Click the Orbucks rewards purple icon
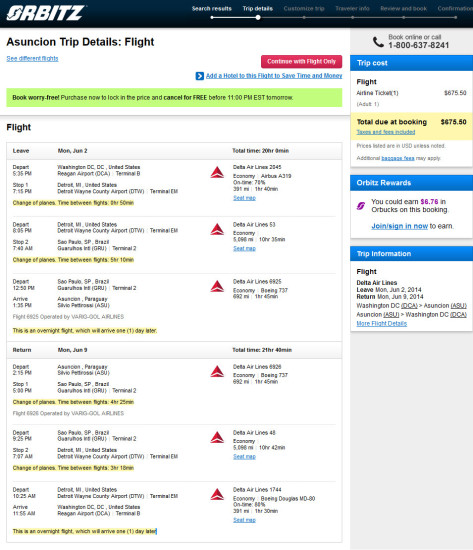Screen dimensions: 473x550 pos(361,206)
